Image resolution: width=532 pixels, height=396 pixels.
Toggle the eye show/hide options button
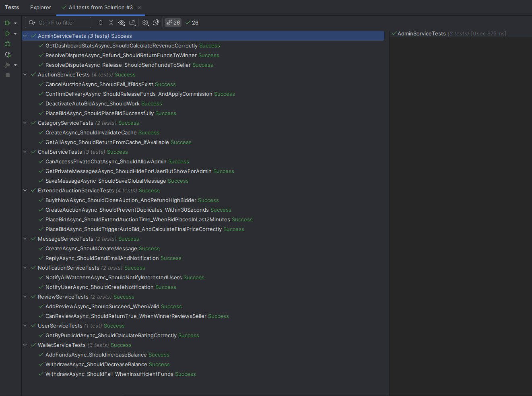(x=122, y=23)
